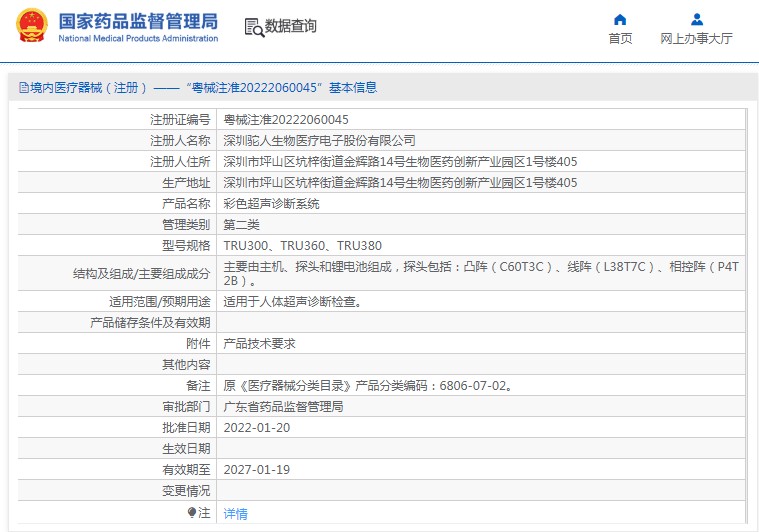Click the 生产地址 label
Image resolution: width=759 pixels, height=532 pixels.
[x=186, y=183]
